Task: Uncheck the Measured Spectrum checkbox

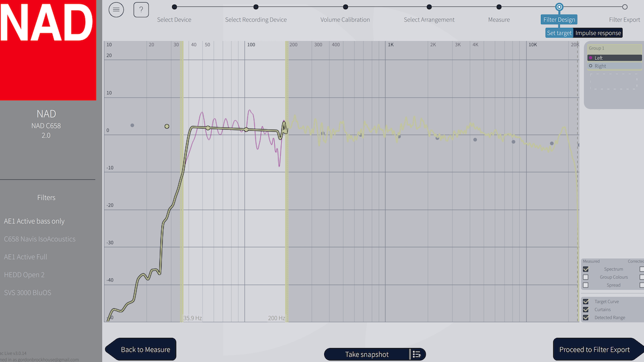Action: 586,269
